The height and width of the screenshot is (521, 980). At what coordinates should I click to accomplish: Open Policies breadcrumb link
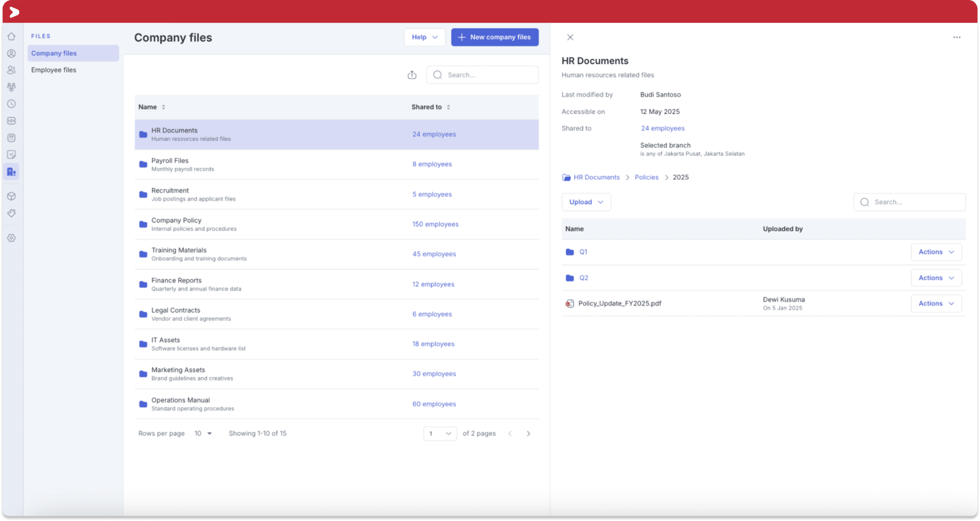646,177
